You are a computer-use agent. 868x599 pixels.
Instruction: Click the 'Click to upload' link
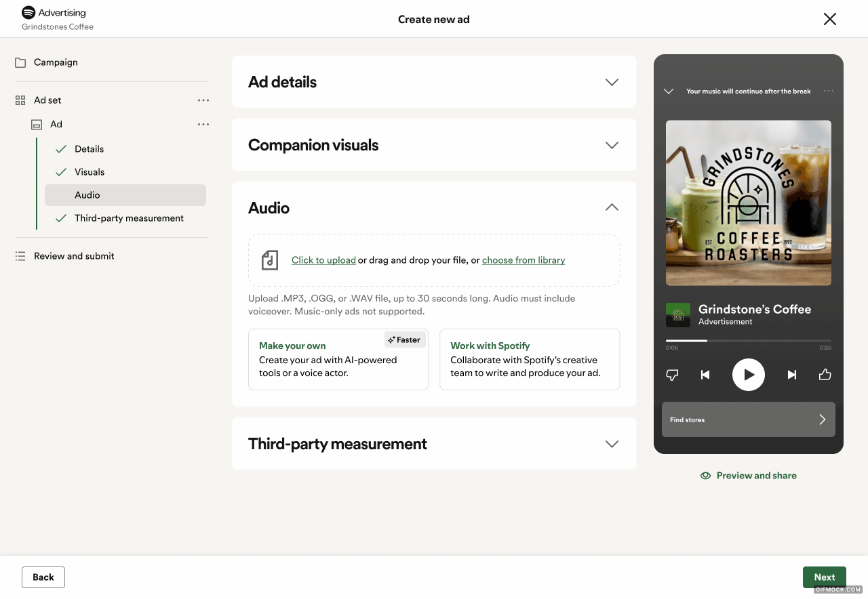323,260
